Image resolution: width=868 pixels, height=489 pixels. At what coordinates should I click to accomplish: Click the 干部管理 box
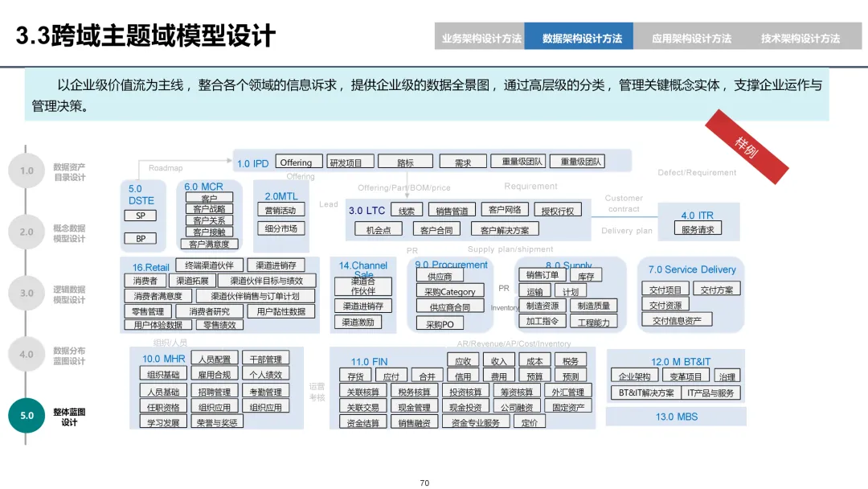(x=266, y=359)
